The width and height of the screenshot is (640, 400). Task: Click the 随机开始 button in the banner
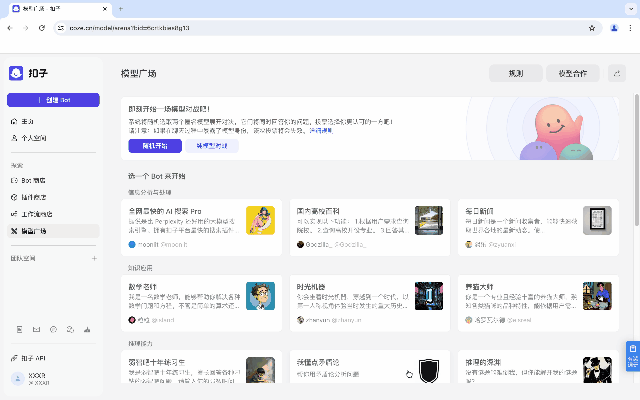[x=154, y=145]
